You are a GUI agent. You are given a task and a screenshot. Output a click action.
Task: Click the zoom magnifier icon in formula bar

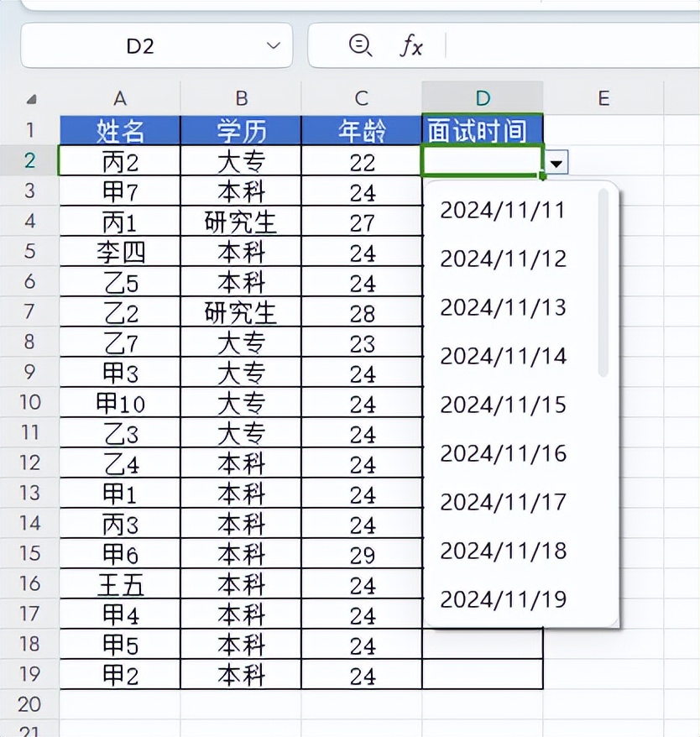coord(360,46)
